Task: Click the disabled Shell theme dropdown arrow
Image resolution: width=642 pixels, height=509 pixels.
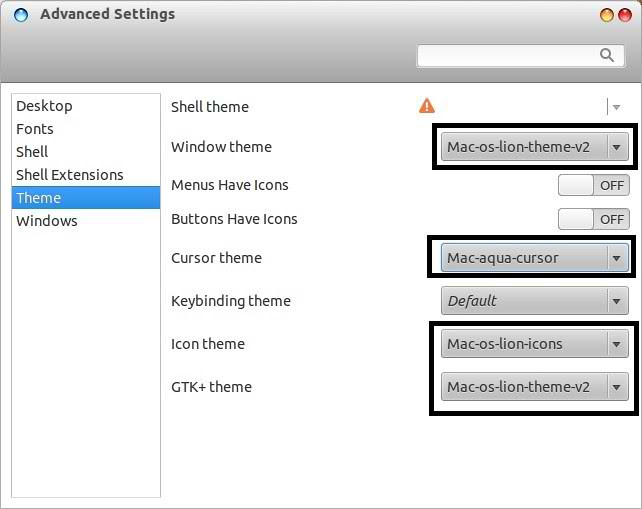Action: tap(616, 107)
